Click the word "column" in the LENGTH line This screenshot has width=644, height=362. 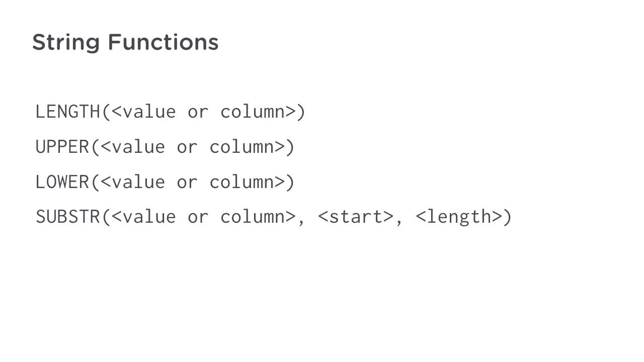pyautogui.click(x=253, y=112)
